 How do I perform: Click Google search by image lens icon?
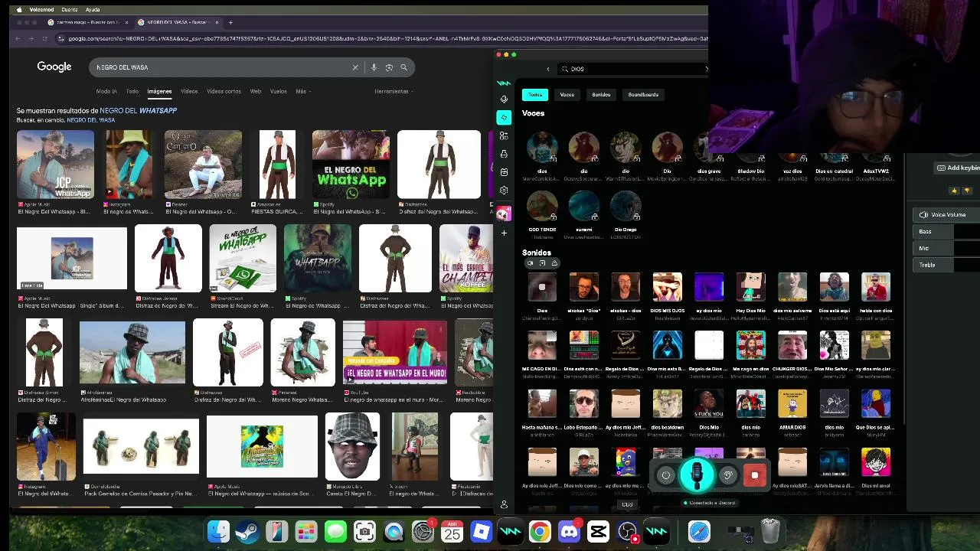pyautogui.click(x=389, y=67)
